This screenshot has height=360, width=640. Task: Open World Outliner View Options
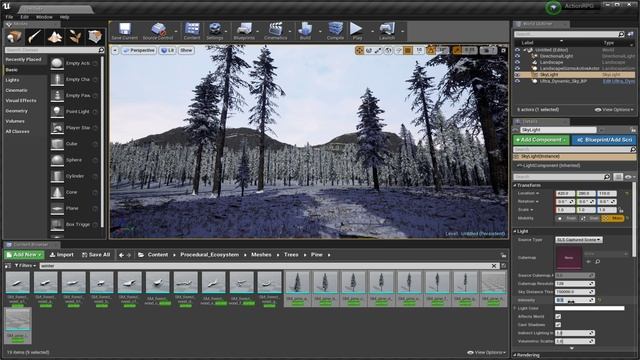click(614, 110)
